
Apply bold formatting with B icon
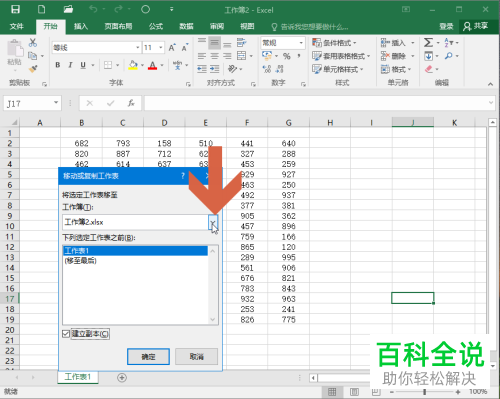[58, 65]
